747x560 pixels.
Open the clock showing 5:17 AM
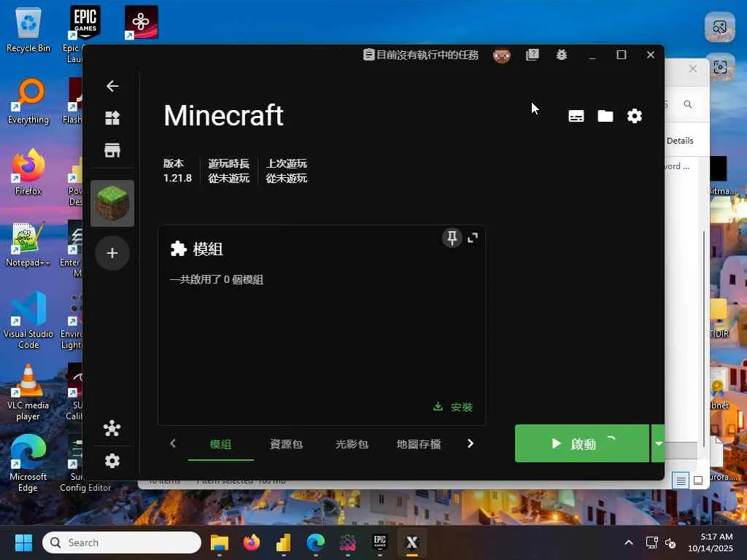711,542
